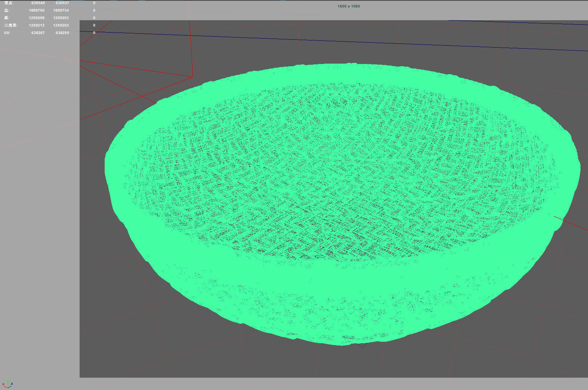The height and width of the screenshot is (390, 588).
Task: Click the 三角形 (triangles) HUD label
Action: [10, 25]
